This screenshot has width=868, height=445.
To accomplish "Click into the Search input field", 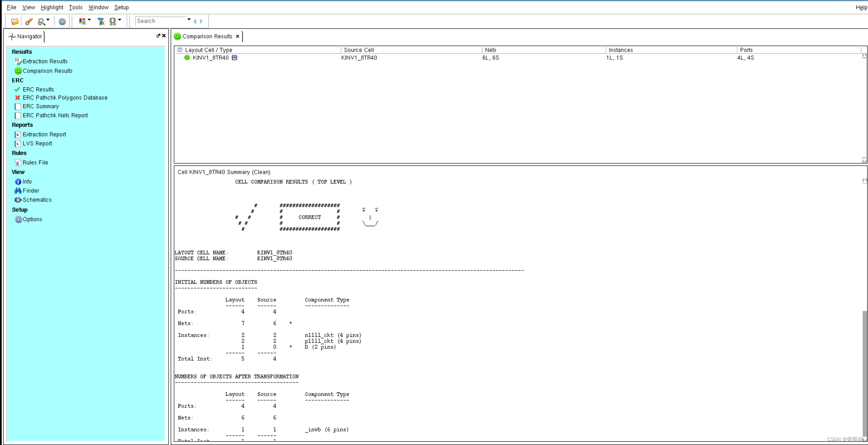I will point(161,21).
